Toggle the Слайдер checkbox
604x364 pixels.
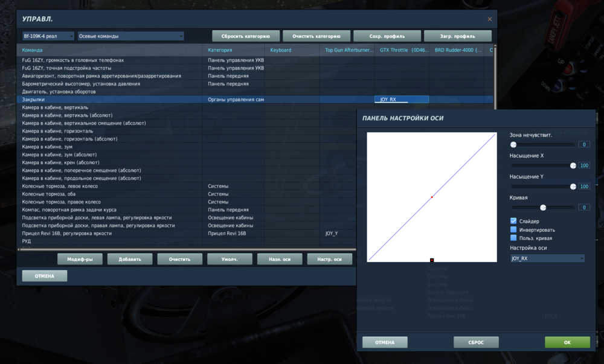(x=513, y=221)
